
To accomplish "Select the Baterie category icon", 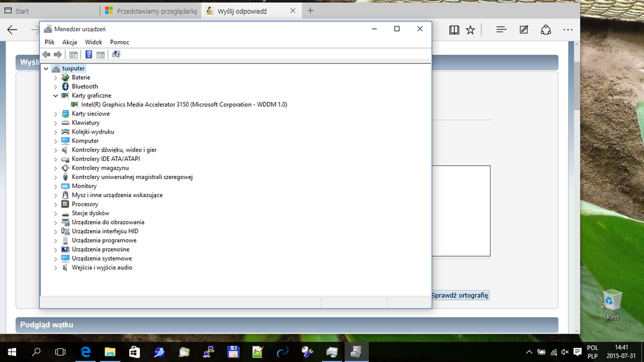I will (x=65, y=77).
